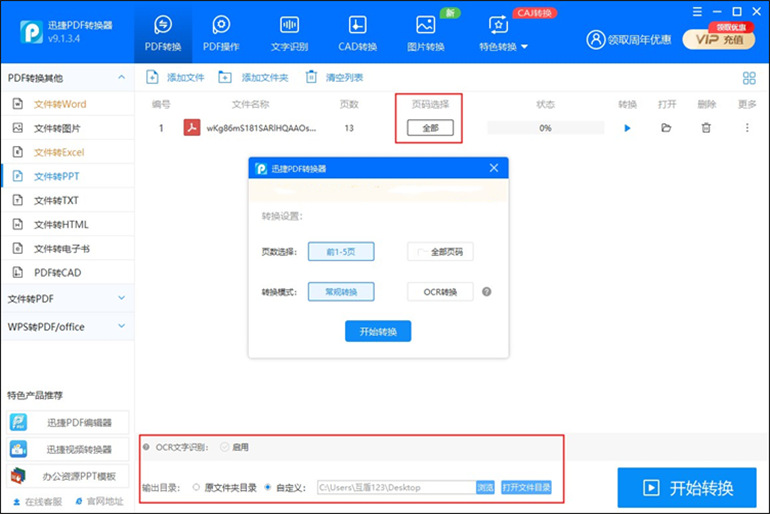
Task: Select 文件转电子书 in the sidebar
Action: 68,248
